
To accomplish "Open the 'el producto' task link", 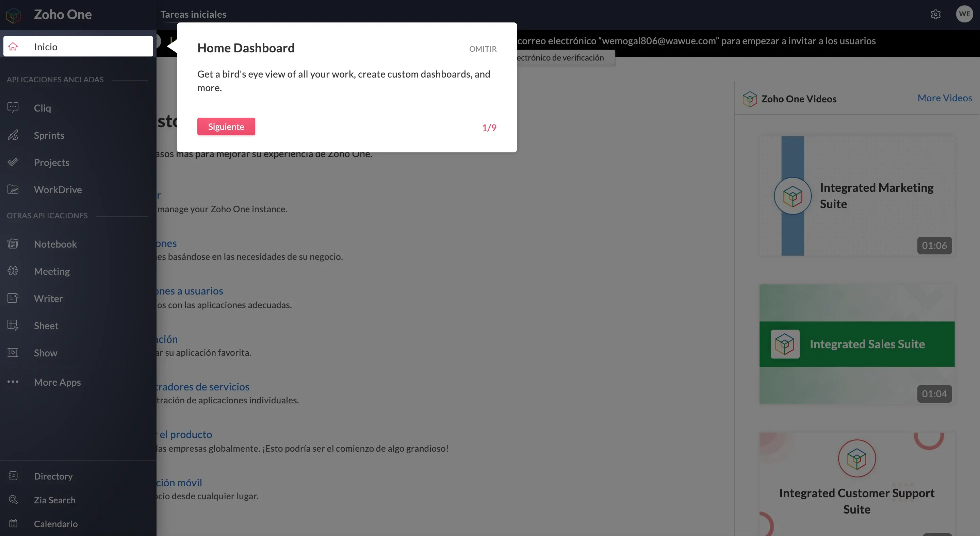I will 184,434.
